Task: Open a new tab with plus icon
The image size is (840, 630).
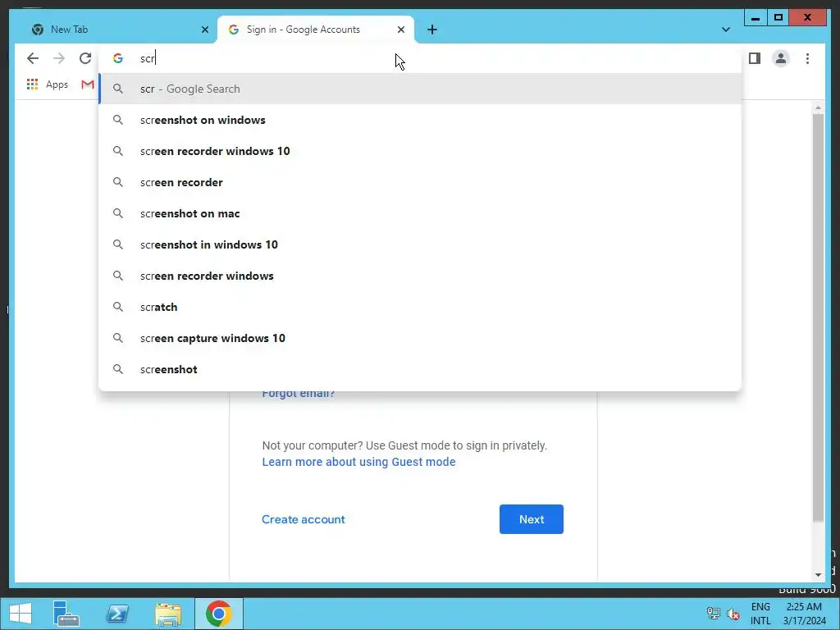Action: (432, 30)
